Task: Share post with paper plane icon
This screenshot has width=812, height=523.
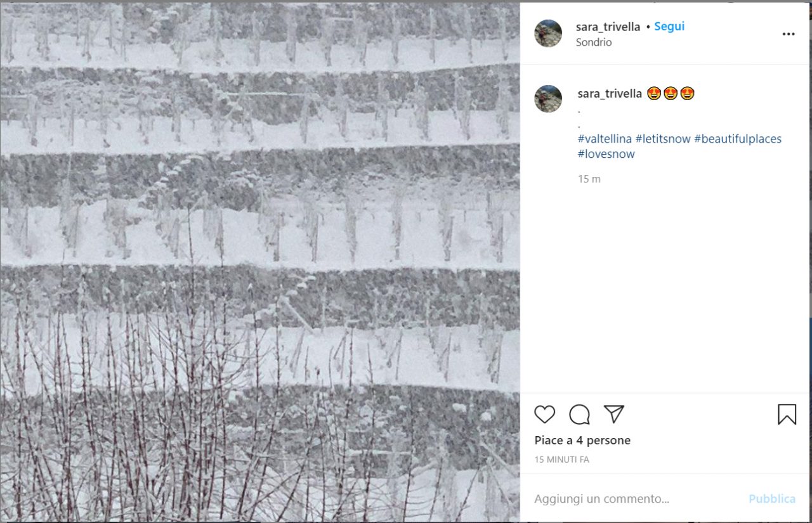Action: pos(613,415)
